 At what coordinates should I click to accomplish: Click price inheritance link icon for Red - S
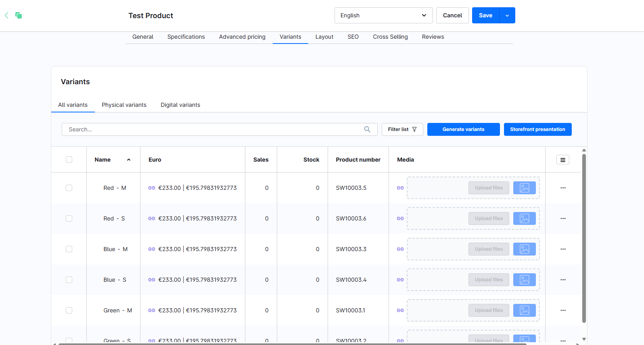pos(152,218)
